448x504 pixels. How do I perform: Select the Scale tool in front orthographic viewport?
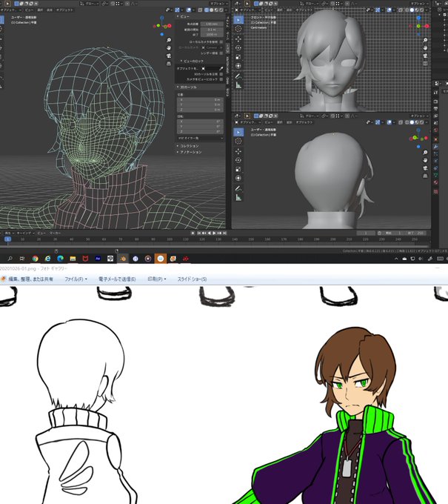(238, 57)
